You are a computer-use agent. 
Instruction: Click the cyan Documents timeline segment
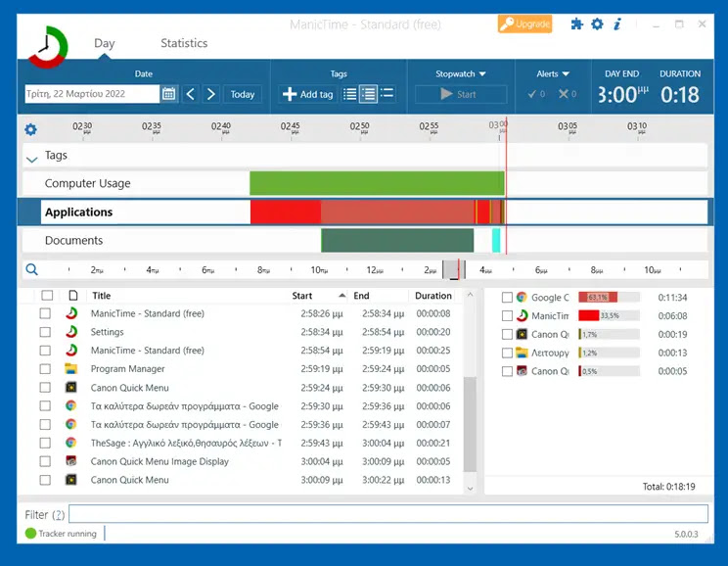496,240
